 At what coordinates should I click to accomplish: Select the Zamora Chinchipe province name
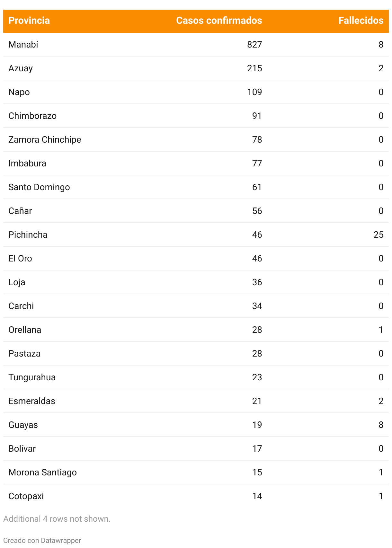(45, 139)
